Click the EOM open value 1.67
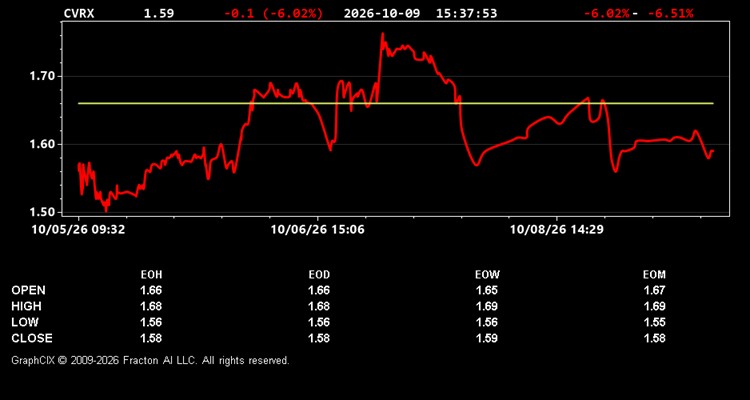This screenshot has width=750, height=400. (654, 290)
